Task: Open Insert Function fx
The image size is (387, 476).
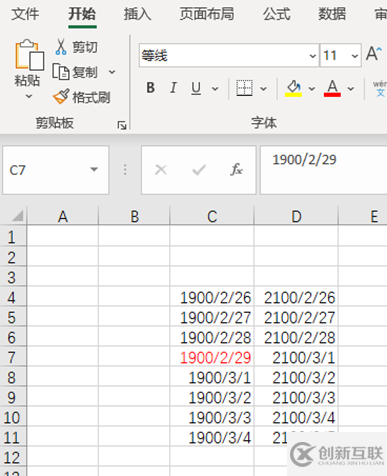Action: [236, 170]
